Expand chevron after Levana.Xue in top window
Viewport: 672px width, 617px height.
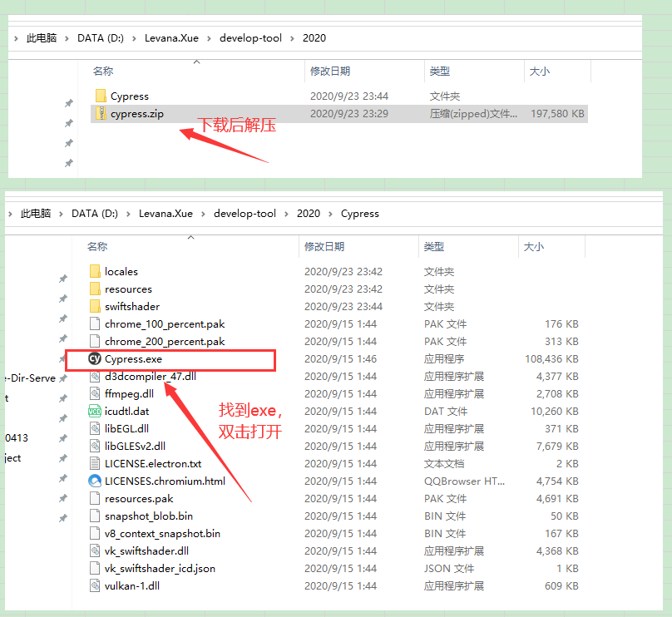pos(209,38)
